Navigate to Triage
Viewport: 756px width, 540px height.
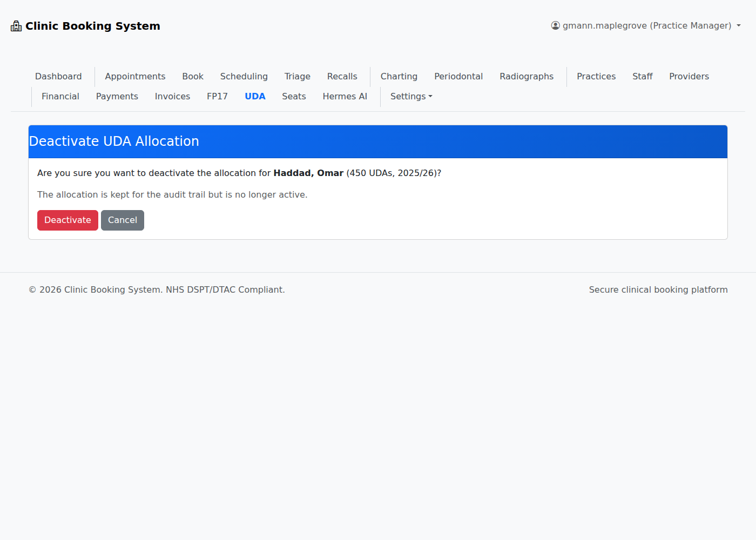[298, 76]
